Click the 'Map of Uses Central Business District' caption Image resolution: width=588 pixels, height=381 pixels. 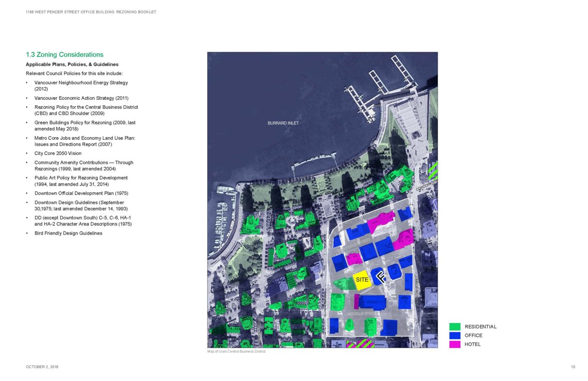click(x=236, y=352)
